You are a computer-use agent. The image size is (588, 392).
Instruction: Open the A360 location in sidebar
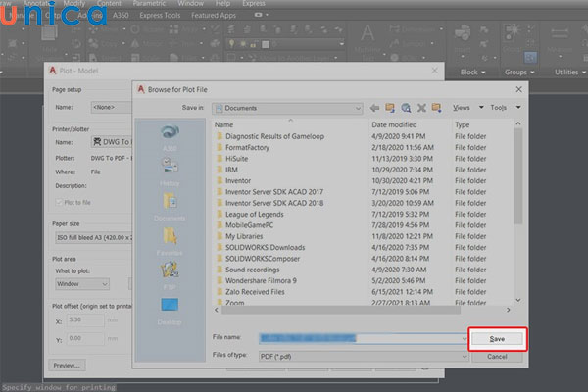coord(170,138)
